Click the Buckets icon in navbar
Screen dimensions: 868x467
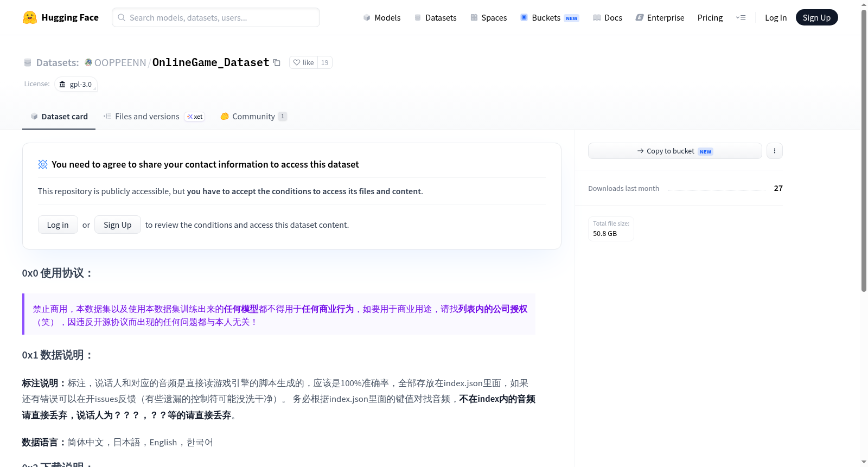click(x=524, y=17)
